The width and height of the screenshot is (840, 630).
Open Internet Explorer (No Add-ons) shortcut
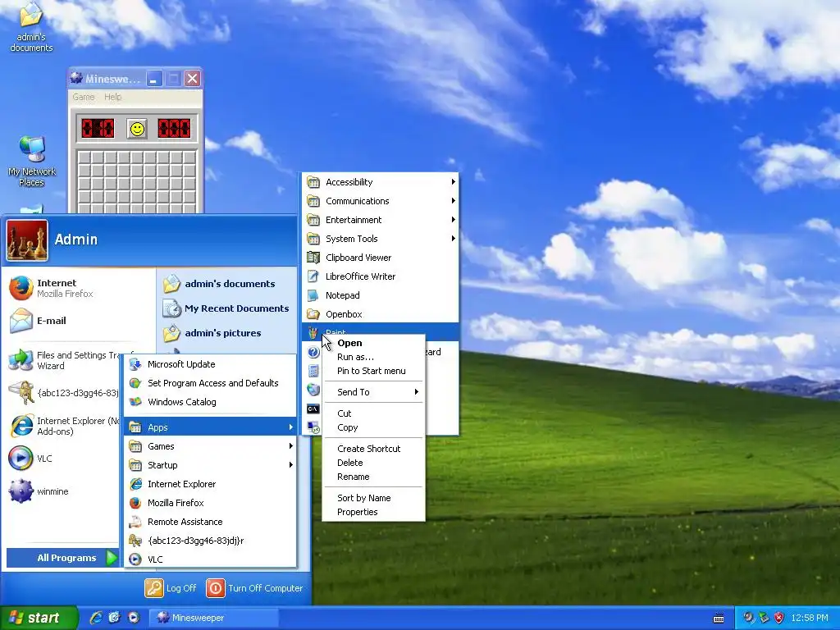coord(63,426)
